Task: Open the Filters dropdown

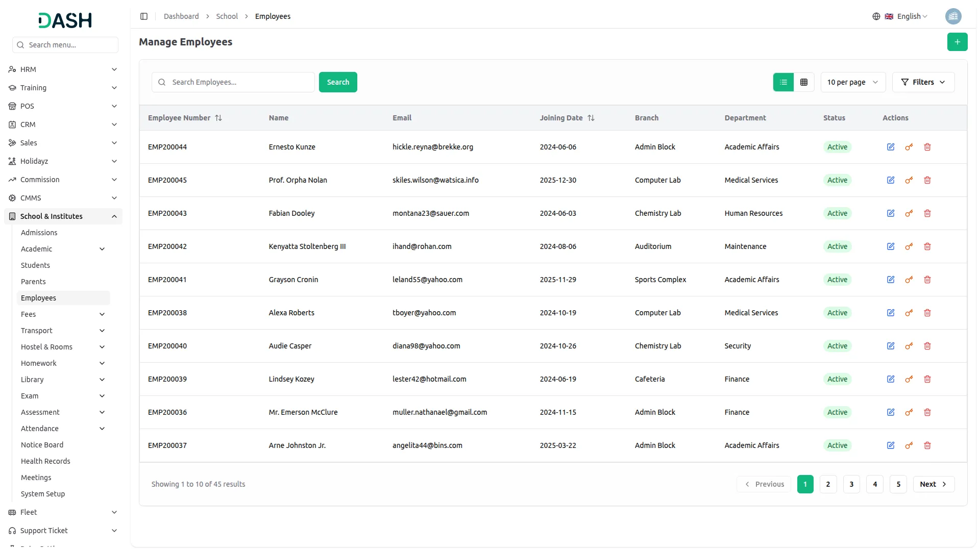Action: pyautogui.click(x=923, y=82)
